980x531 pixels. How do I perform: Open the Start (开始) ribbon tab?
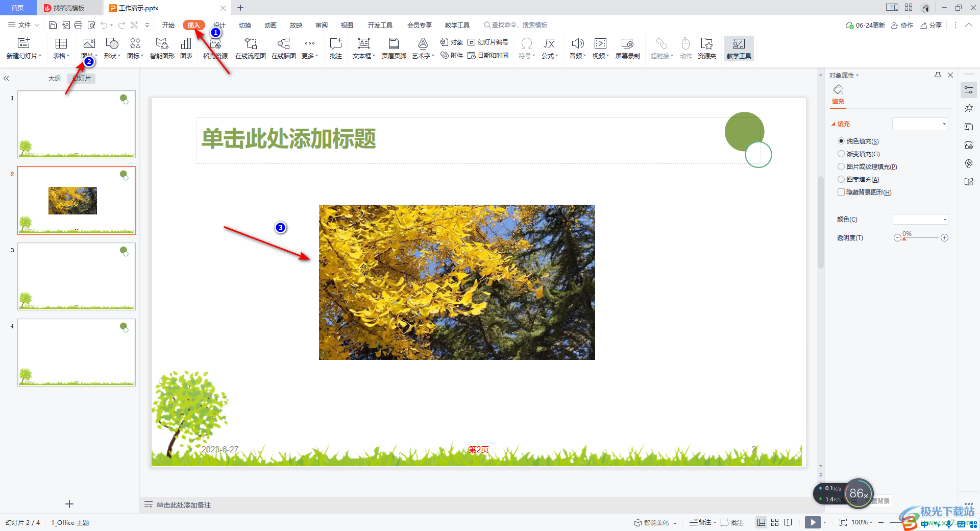point(168,25)
